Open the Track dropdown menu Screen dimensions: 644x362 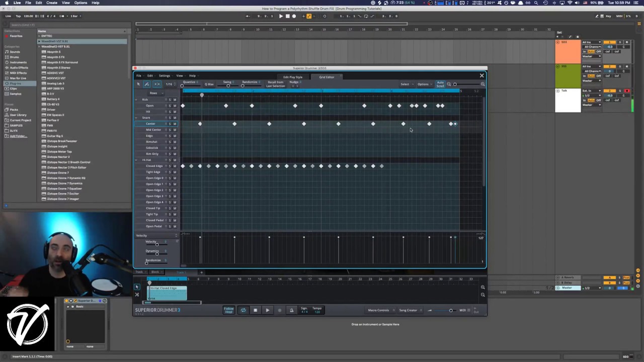141,272
